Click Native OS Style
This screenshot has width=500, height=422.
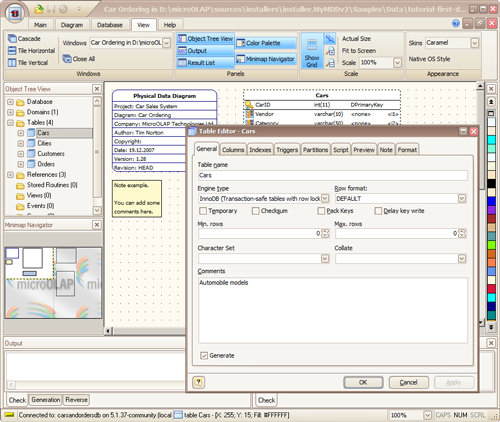point(429,59)
